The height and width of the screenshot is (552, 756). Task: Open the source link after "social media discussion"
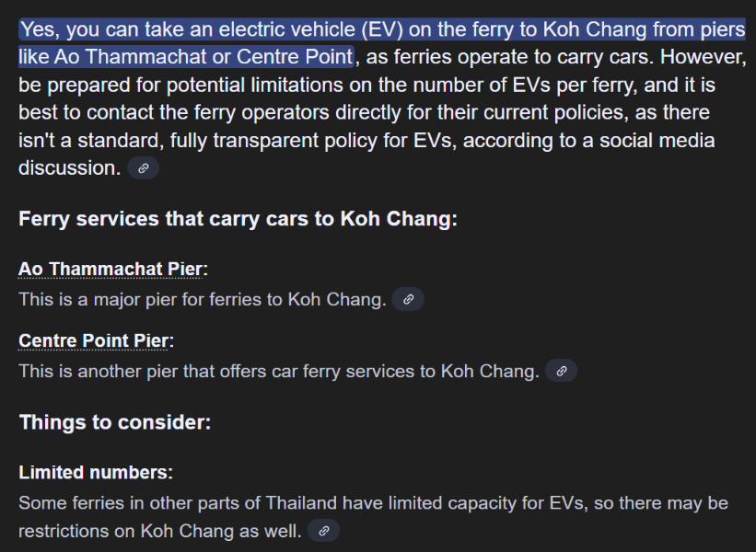click(143, 168)
